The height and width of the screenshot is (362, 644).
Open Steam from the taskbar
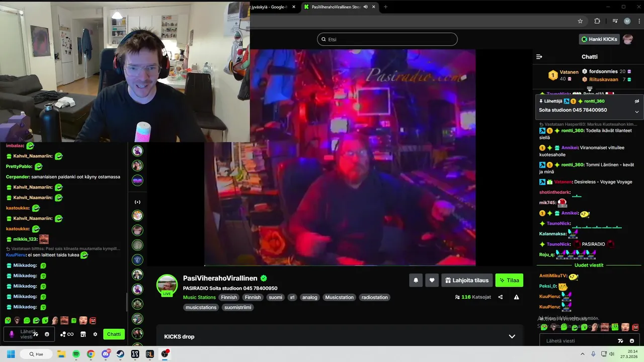tap(120, 354)
